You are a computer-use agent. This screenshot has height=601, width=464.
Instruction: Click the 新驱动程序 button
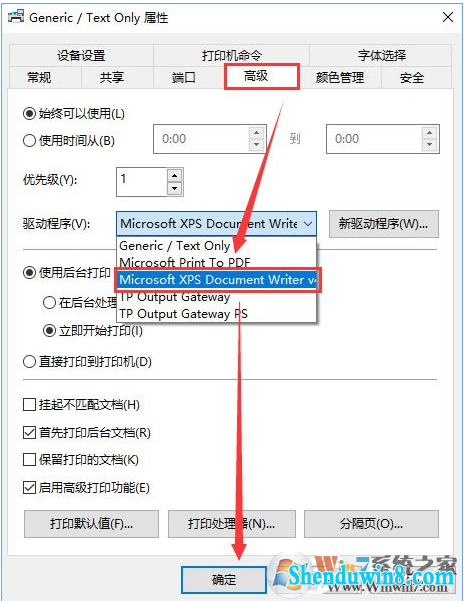click(x=384, y=224)
